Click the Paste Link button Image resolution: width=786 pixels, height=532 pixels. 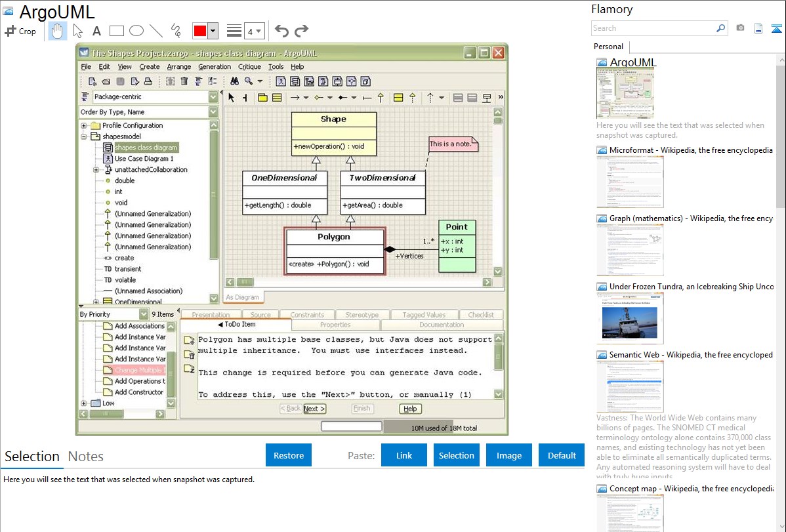click(x=404, y=455)
